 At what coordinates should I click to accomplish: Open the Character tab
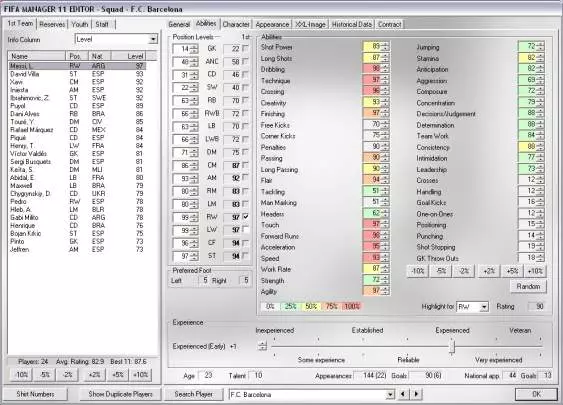236,24
